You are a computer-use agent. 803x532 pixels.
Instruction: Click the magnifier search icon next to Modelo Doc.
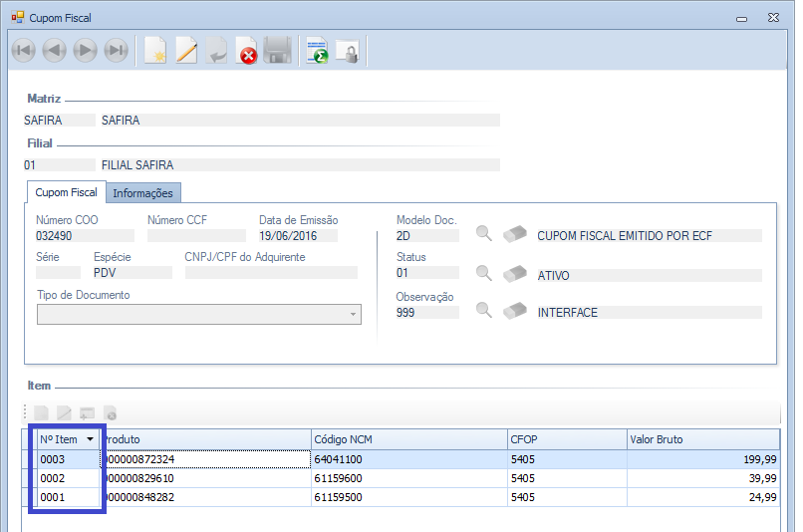point(484,235)
